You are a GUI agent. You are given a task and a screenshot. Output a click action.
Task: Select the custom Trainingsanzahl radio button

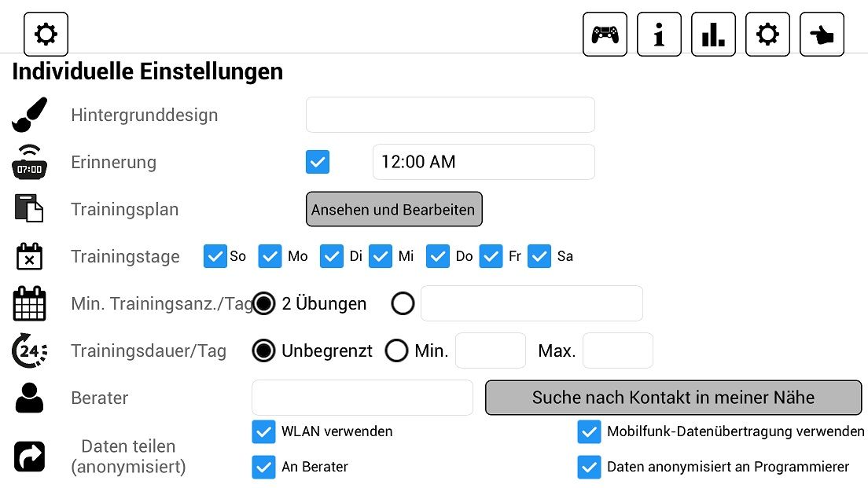(403, 303)
